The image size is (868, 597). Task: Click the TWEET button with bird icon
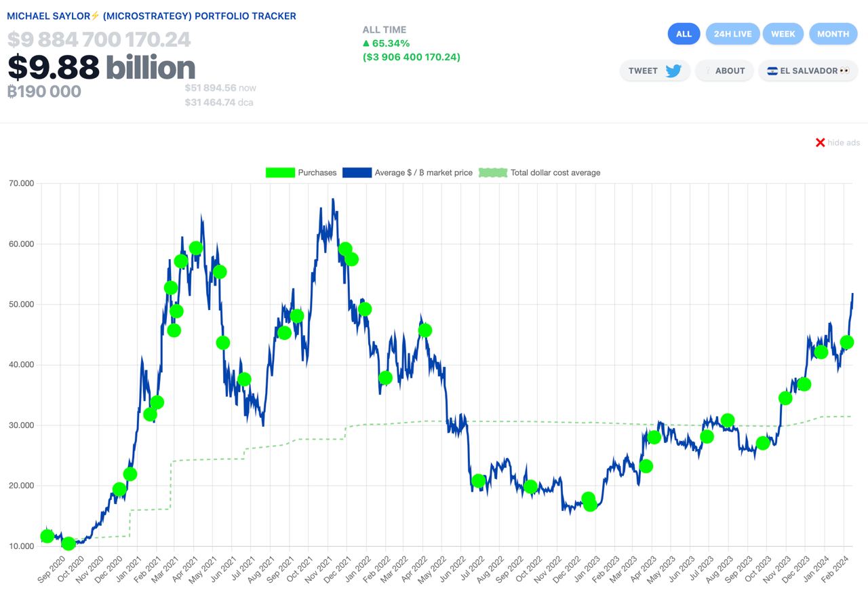point(654,71)
